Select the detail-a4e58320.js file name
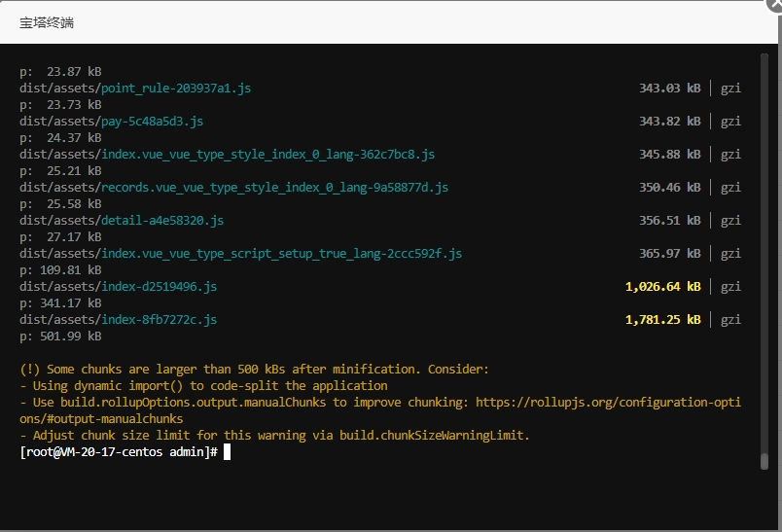Image resolution: width=782 pixels, height=532 pixels. coord(162,221)
